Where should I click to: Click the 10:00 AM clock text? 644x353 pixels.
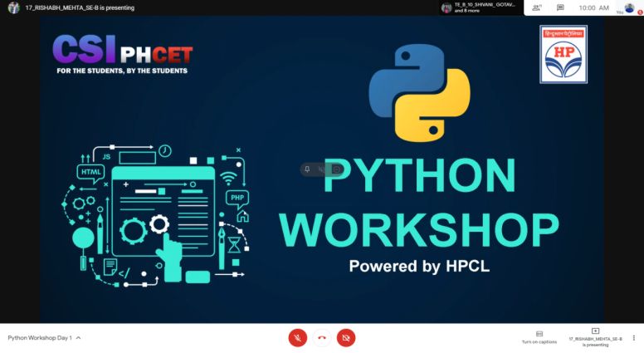[593, 7]
